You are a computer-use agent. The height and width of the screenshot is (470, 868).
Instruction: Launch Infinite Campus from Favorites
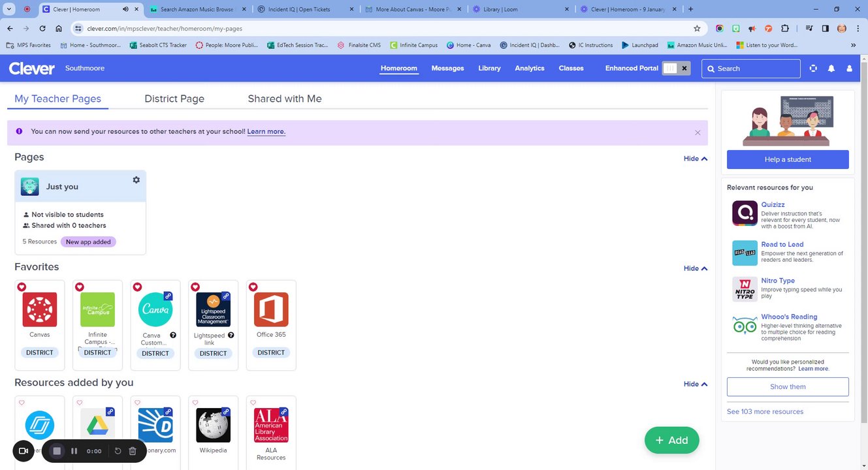97,309
